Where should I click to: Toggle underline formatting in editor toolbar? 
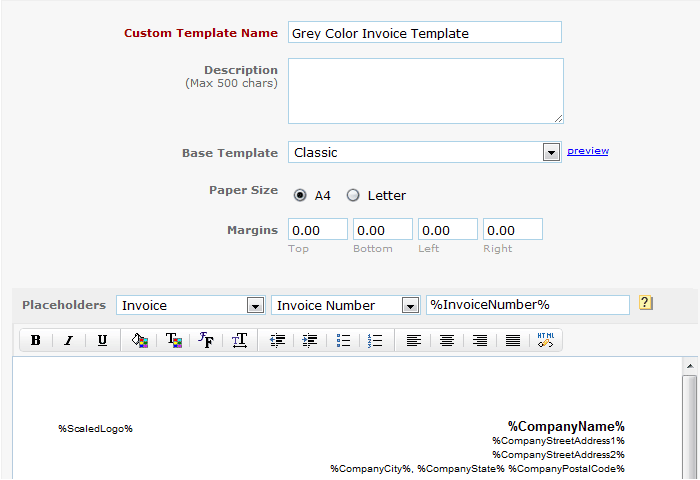pyautogui.click(x=102, y=341)
